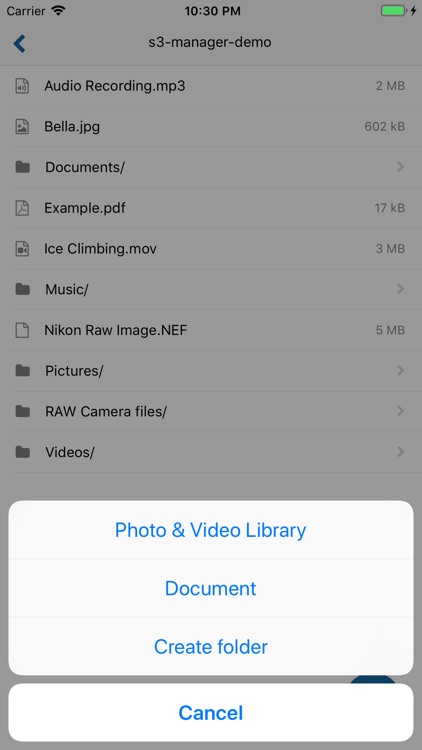Click the s3-manager-demo title
Viewport: 422px width, 750px height.
point(210,42)
